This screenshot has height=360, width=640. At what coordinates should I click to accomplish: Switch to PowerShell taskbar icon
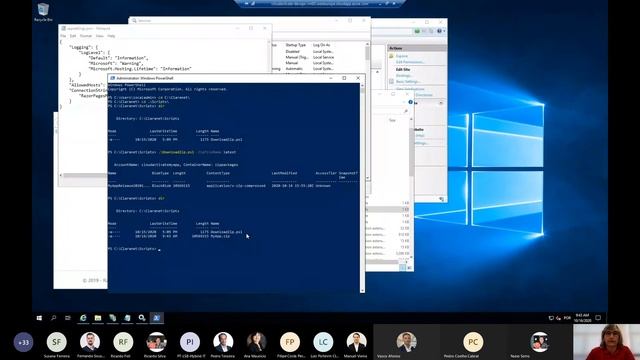[x=156, y=318]
